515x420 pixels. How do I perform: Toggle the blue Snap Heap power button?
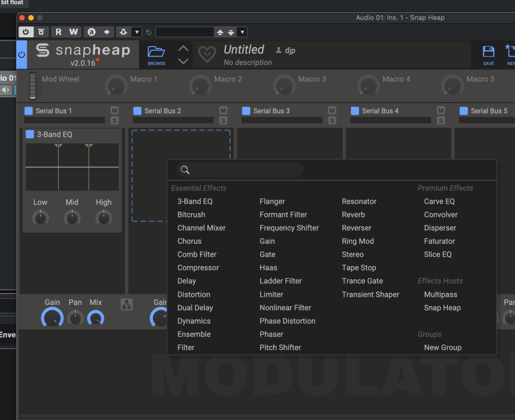click(22, 55)
